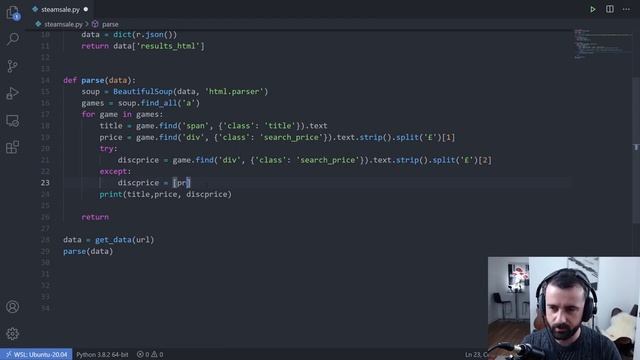Click the 'get_data(url)' call
The height and width of the screenshot is (360, 640).
pyautogui.click(x=124, y=240)
